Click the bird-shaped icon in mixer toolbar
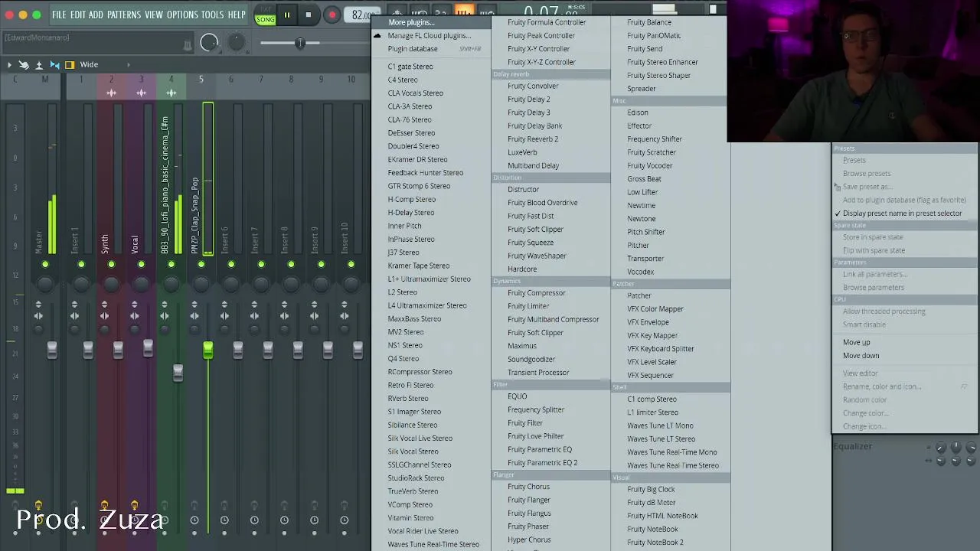Image resolution: width=980 pixels, height=551 pixels. 24,65
